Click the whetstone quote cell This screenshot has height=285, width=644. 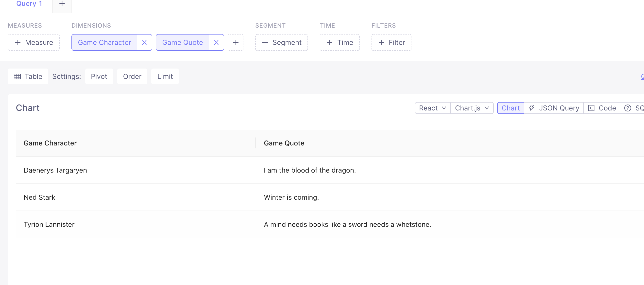450,224
